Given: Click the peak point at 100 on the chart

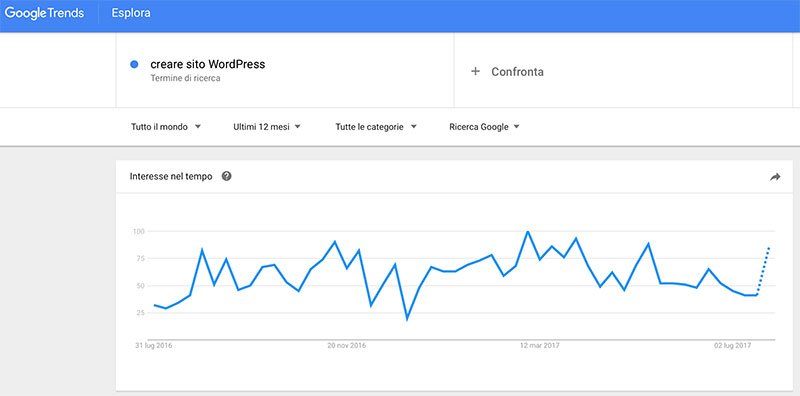Looking at the screenshot, I should tap(528, 232).
